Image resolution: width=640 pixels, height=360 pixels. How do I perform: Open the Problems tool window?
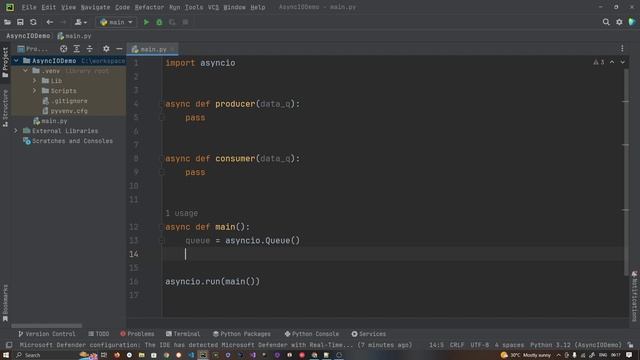click(x=137, y=334)
